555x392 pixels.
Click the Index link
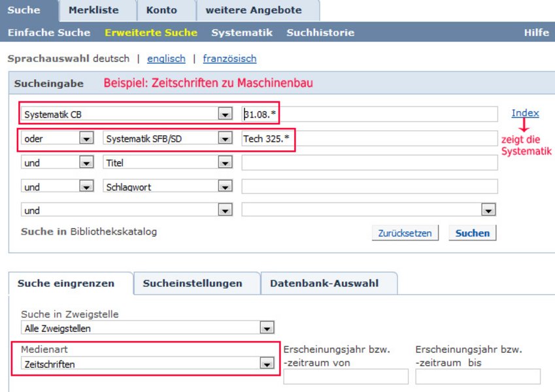(525, 113)
